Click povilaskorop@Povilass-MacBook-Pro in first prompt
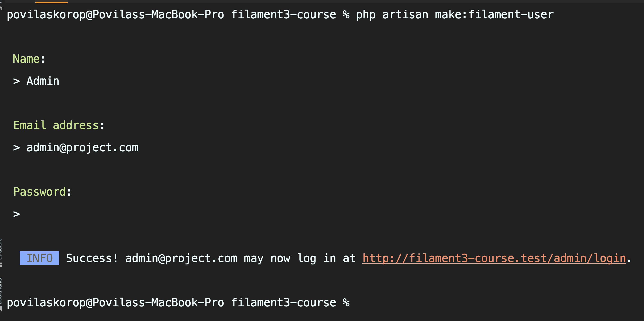The image size is (644, 321). 115,15
